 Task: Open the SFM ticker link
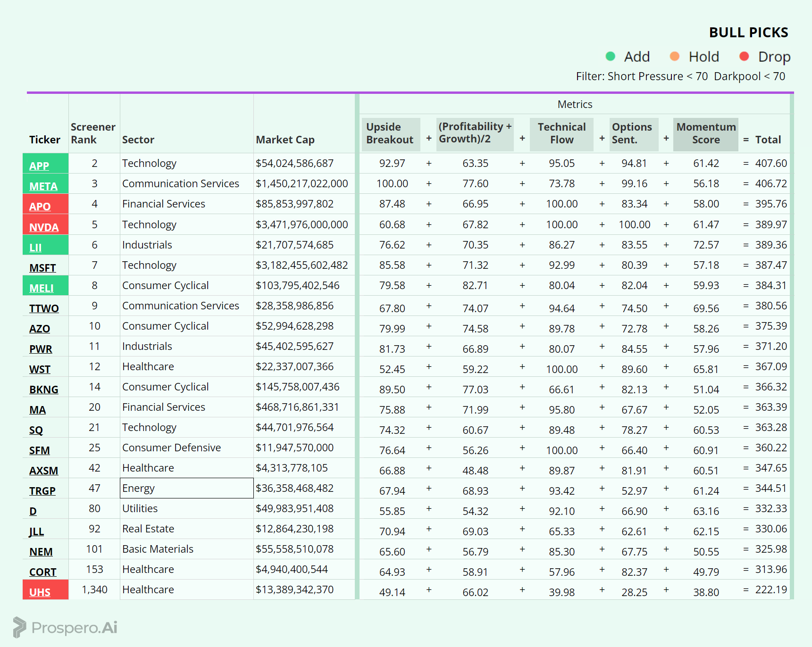point(39,450)
